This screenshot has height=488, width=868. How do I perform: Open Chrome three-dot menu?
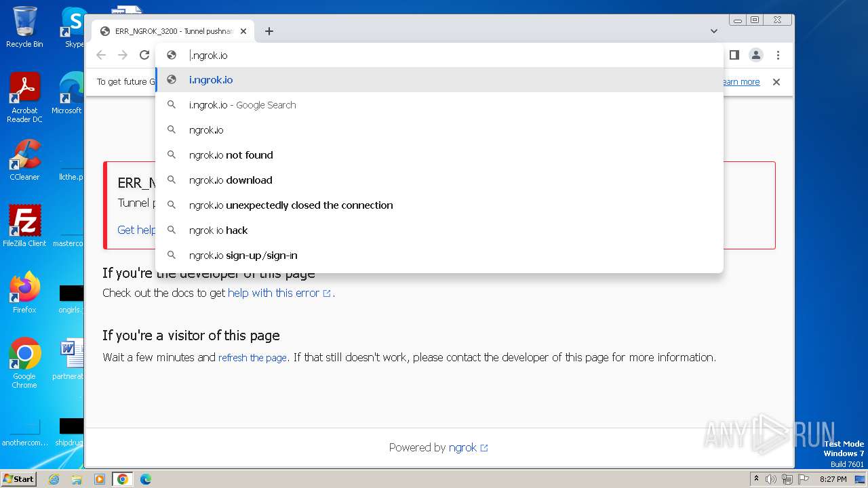pyautogui.click(x=778, y=55)
